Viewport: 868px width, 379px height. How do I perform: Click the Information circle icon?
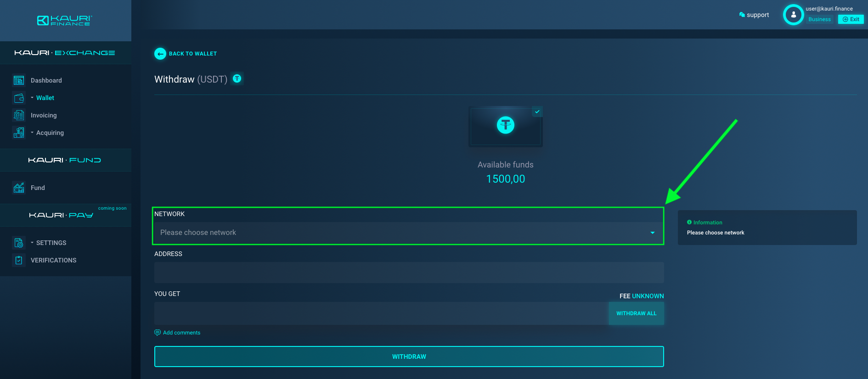pos(689,222)
